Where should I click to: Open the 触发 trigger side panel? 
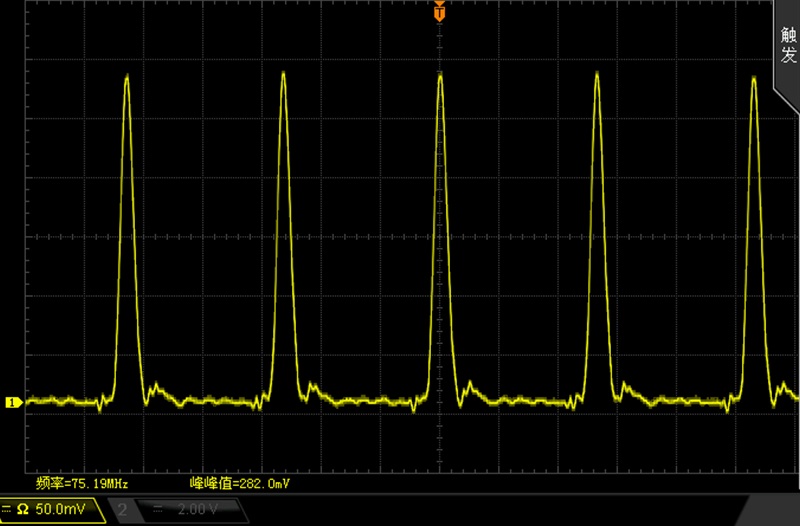click(x=788, y=45)
